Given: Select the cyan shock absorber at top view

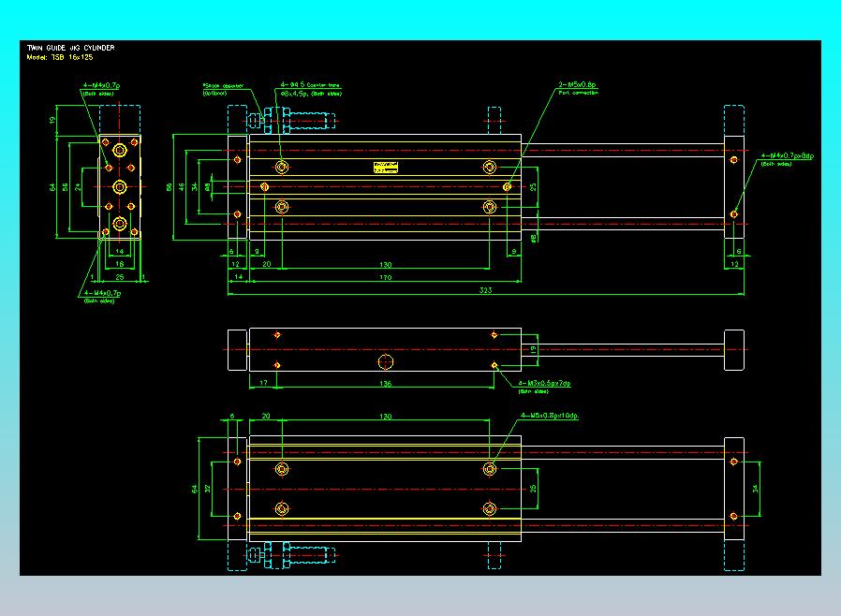Looking at the screenshot, I should pos(292,120).
